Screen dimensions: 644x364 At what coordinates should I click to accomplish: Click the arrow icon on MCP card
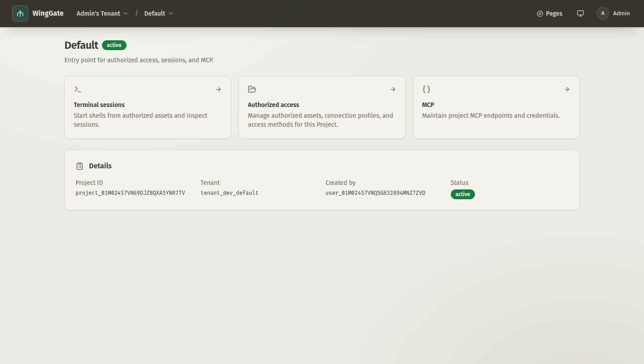[x=567, y=90]
